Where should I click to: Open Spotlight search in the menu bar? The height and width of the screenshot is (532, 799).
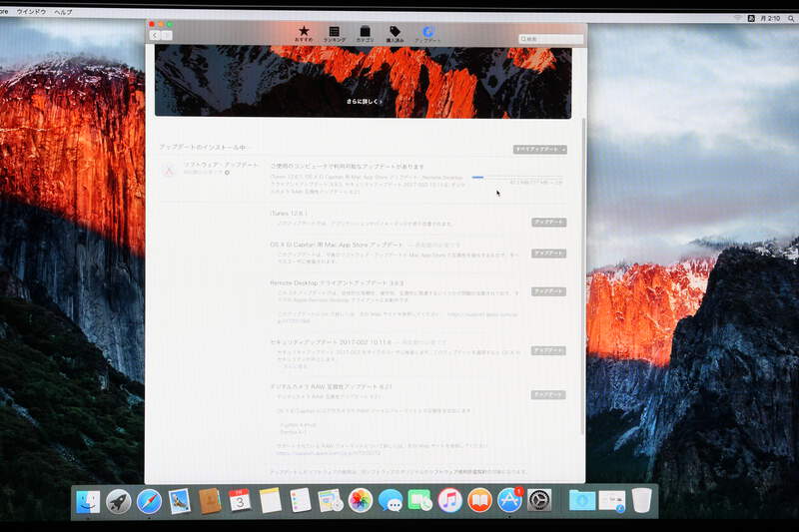[791, 18]
